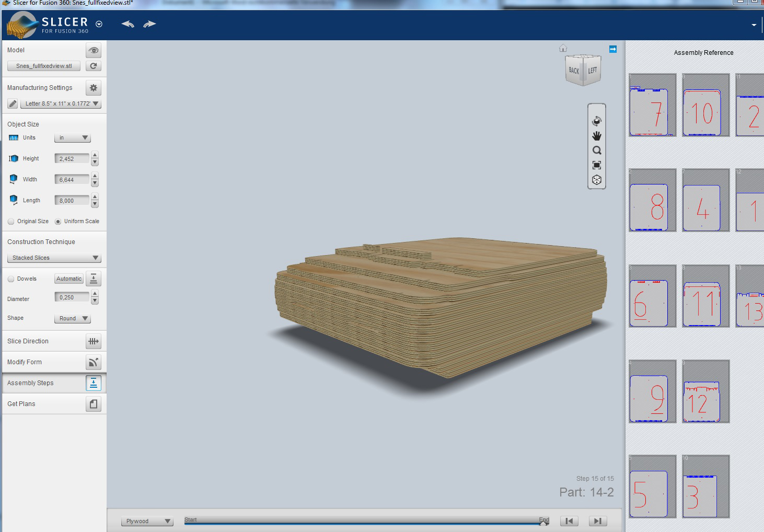Switch to the Assembly Steps panel
The height and width of the screenshot is (532, 764).
pyautogui.click(x=94, y=383)
